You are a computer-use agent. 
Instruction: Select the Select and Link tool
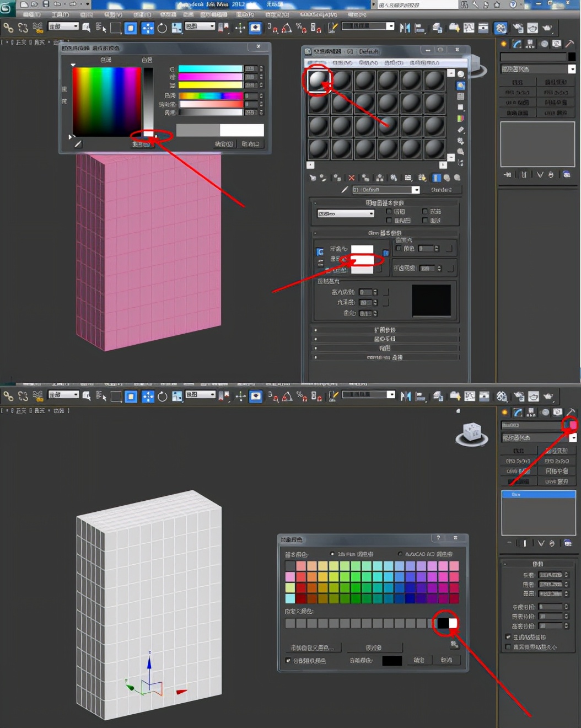[x=9, y=28]
